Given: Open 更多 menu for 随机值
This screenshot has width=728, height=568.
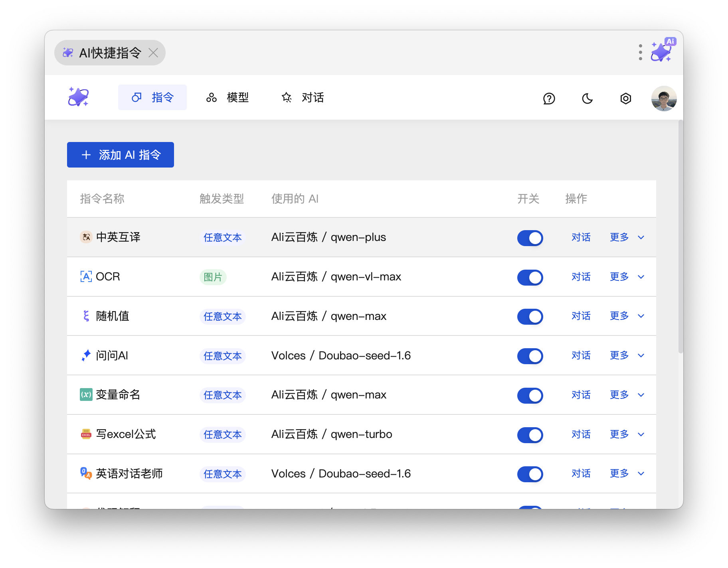Looking at the screenshot, I should (x=627, y=316).
